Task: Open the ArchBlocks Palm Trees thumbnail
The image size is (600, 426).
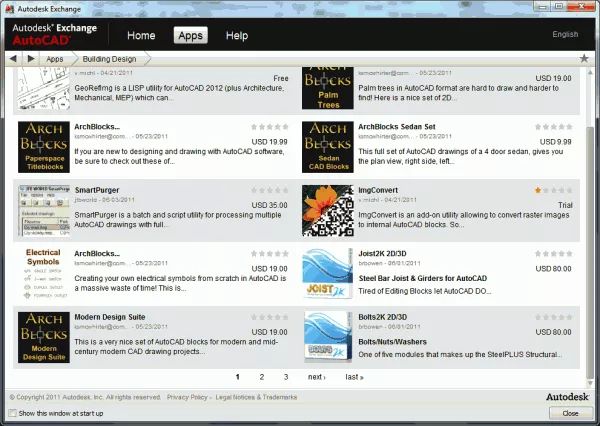Action: tap(328, 88)
